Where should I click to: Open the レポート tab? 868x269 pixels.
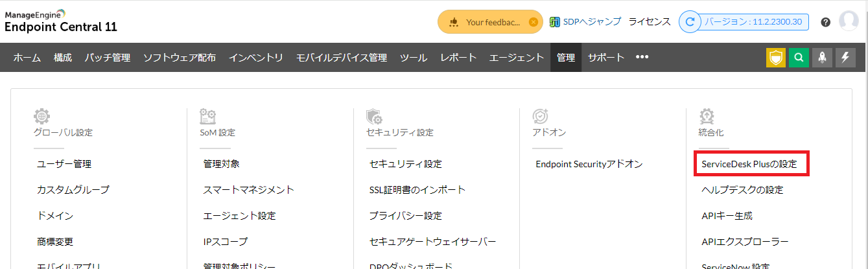coord(458,58)
